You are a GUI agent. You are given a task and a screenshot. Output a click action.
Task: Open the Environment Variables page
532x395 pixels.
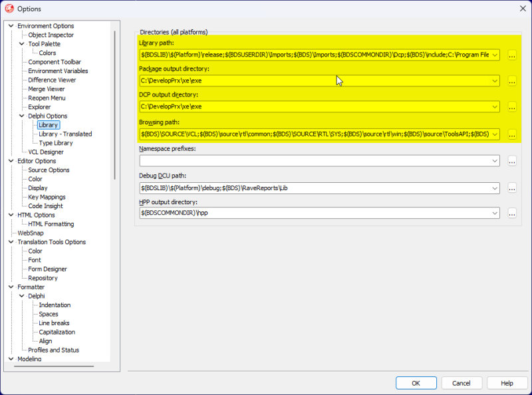click(x=58, y=71)
